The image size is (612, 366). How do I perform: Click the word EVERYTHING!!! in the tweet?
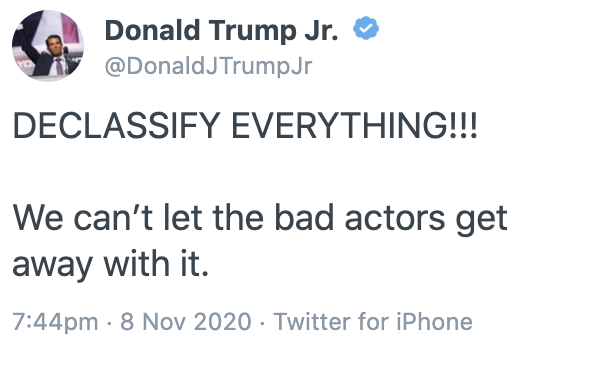tap(354, 125)
